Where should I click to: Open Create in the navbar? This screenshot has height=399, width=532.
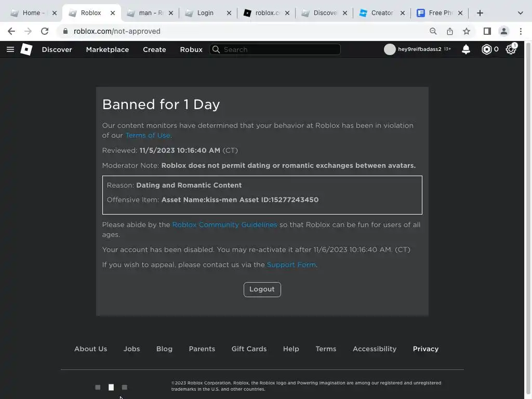coord(154,49)
